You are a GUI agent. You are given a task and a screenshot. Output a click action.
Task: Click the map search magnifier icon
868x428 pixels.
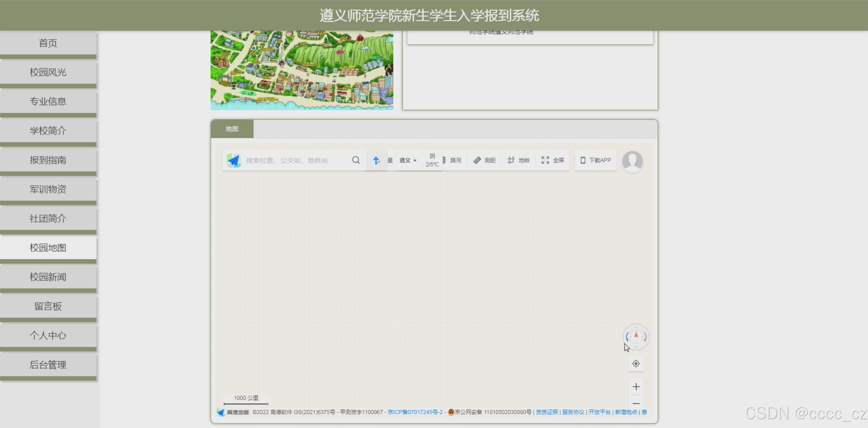(x=356, y=160)
